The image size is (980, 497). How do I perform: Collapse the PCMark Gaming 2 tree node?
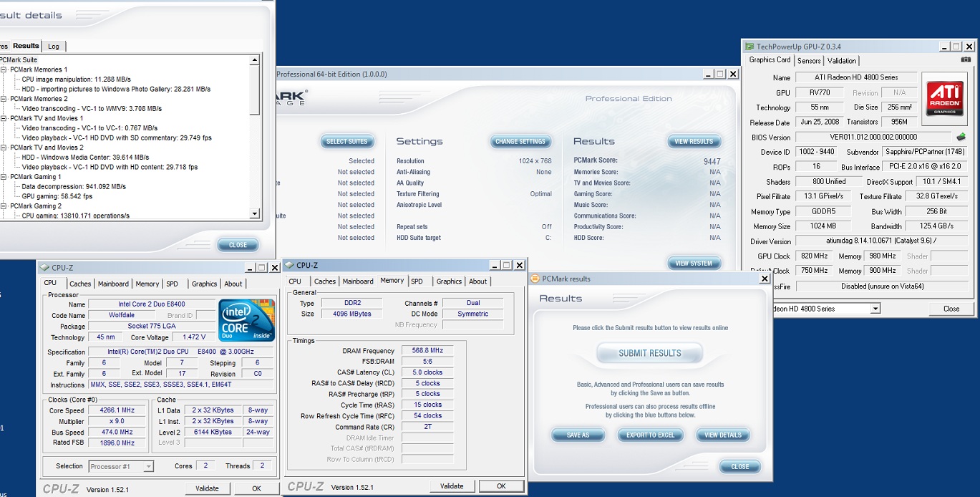(x=4, y=206)
